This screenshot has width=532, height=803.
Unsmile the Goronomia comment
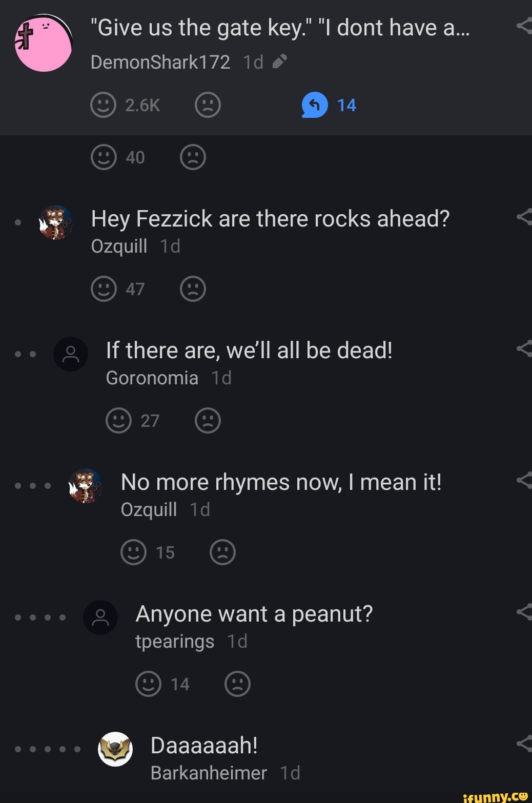coord(208,420)
